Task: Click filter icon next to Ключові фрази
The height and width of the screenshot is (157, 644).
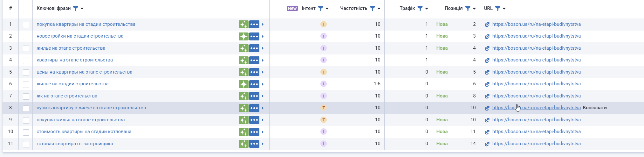Action: [76, 8]
